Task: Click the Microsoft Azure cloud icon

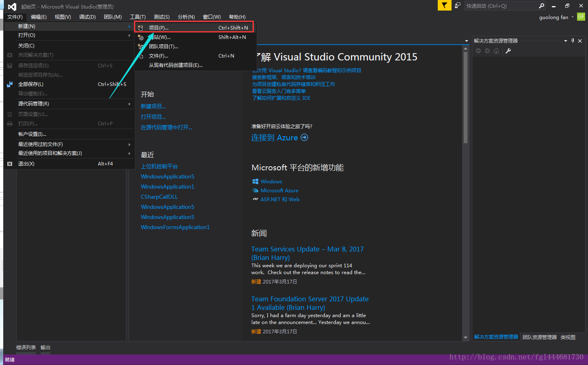Action: 255,190
